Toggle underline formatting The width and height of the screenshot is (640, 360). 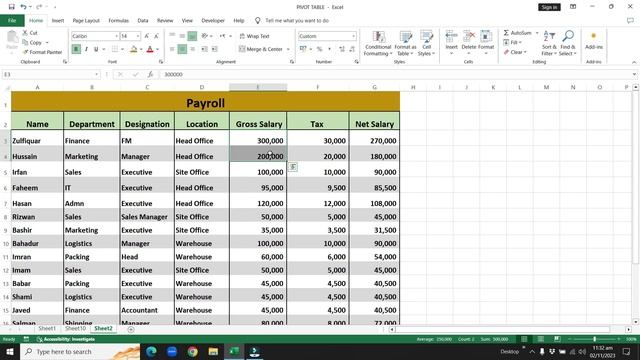(x=96, y=49)
